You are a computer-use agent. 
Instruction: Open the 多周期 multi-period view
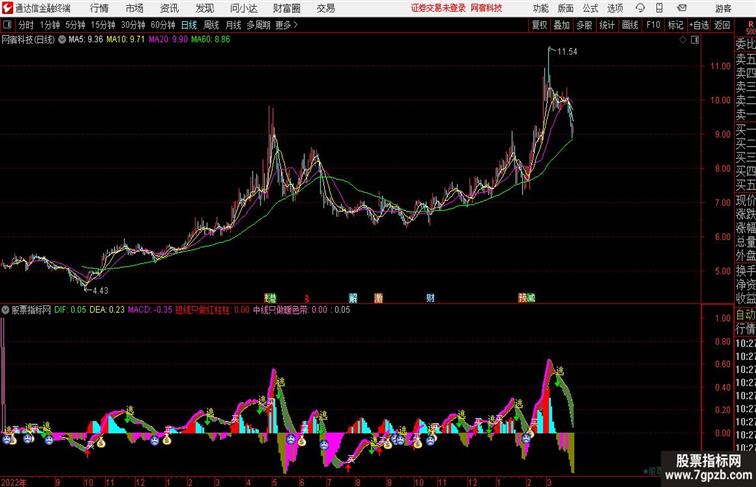click(258, 25)
